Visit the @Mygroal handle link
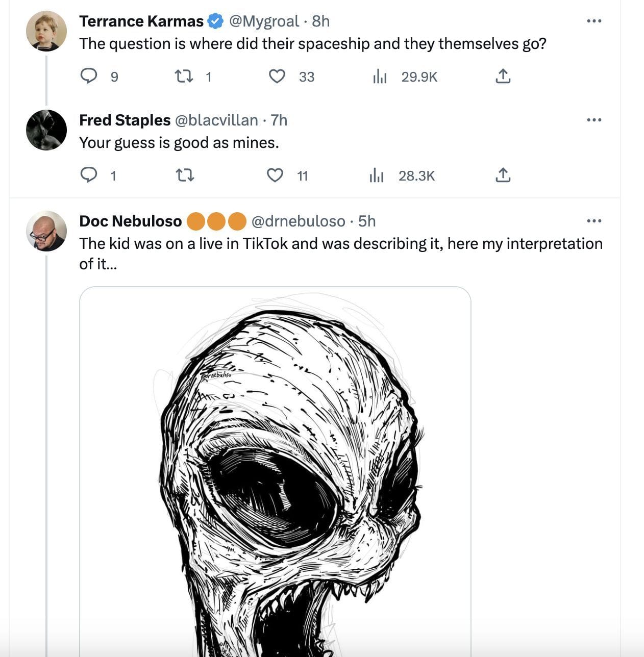 coord(264,21)
